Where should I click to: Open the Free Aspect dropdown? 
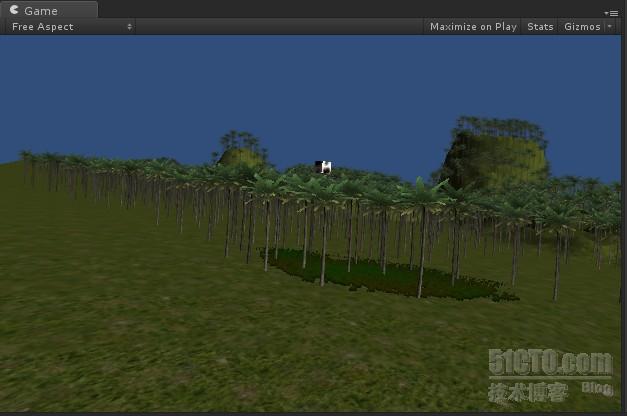tap(69, 27)
